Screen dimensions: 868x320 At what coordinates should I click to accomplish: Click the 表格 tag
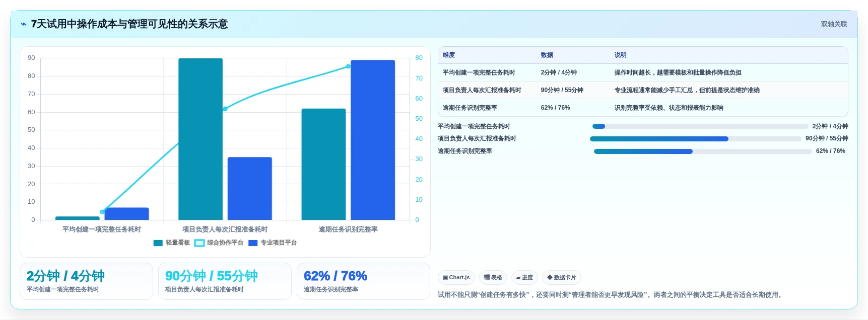[x=493, y=278]
